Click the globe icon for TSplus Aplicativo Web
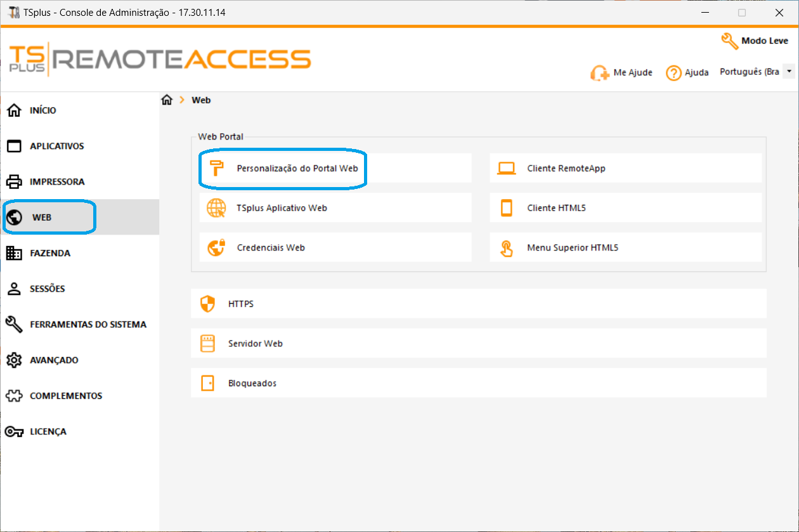 pyautogui.click(x=216, y=208)
